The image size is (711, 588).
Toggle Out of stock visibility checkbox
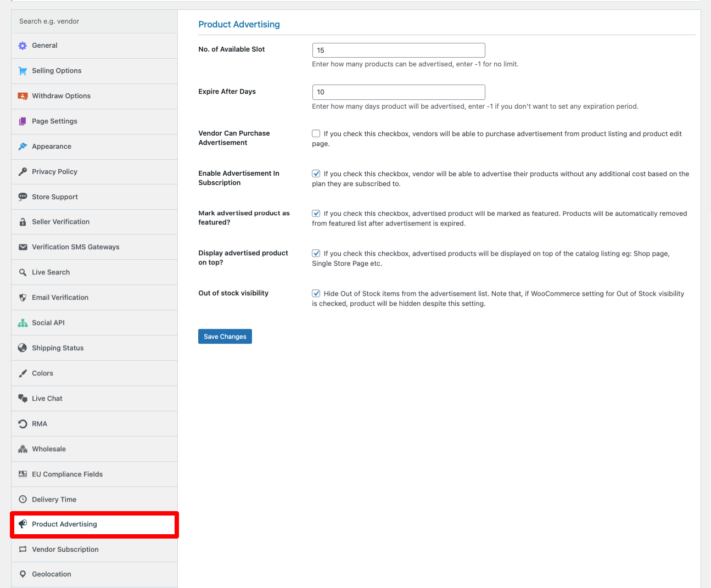[x=316, y=293]
